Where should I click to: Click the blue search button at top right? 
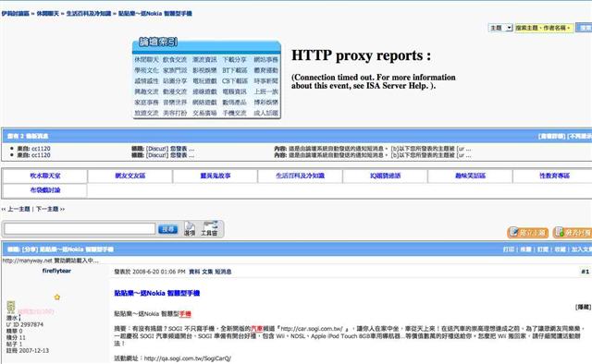(584, 28)
